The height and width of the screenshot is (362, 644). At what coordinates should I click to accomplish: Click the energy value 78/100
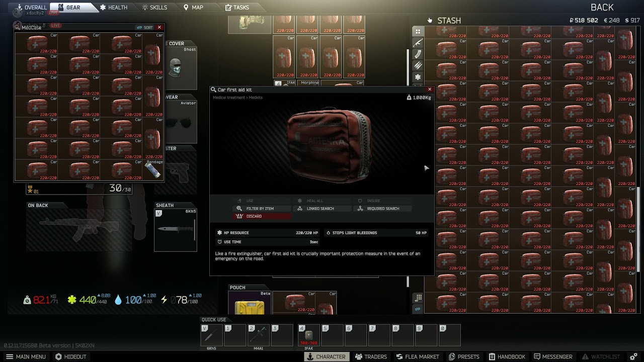pos(181,300)
